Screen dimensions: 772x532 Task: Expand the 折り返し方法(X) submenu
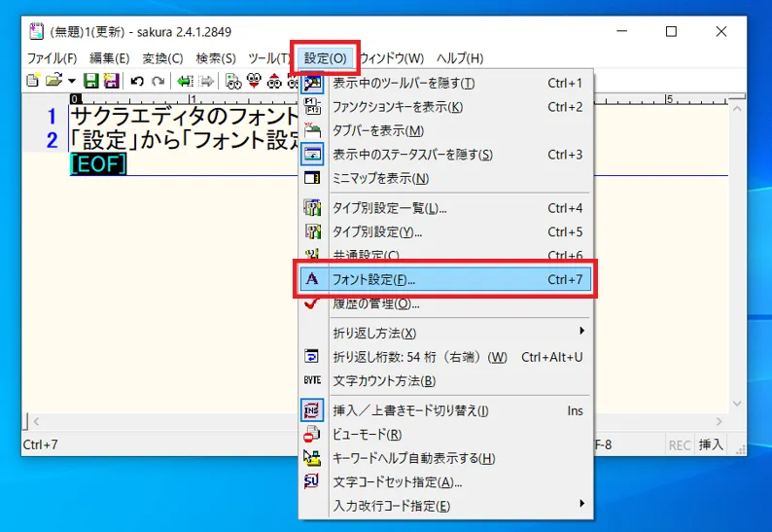pos(445,333)
